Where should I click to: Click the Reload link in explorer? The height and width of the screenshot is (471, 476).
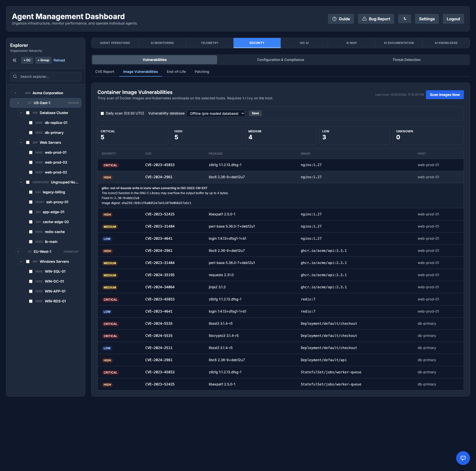59,60
